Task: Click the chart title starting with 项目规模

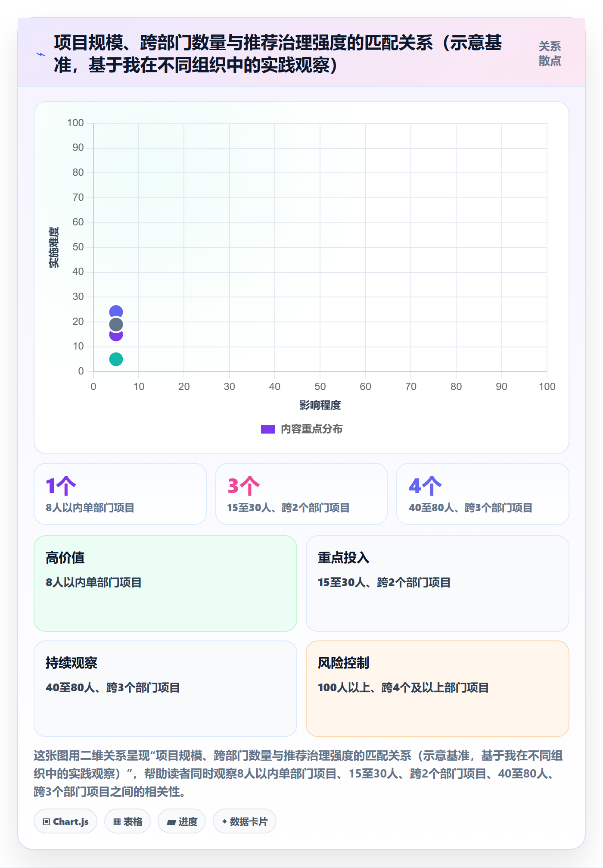Action: [278, 54]
